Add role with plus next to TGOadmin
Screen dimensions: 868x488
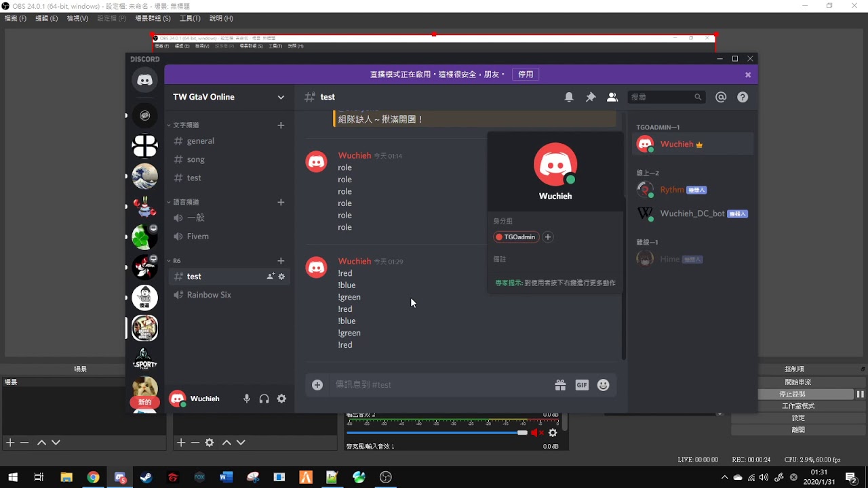(x=548, y=237)
